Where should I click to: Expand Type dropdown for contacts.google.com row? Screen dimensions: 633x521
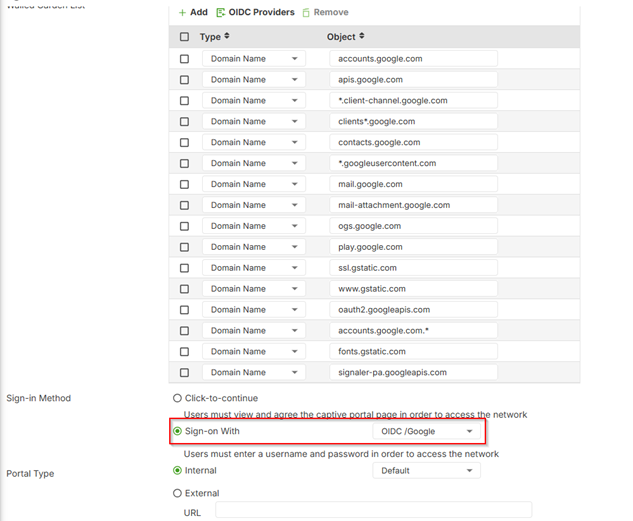click(x=254, y=142)
